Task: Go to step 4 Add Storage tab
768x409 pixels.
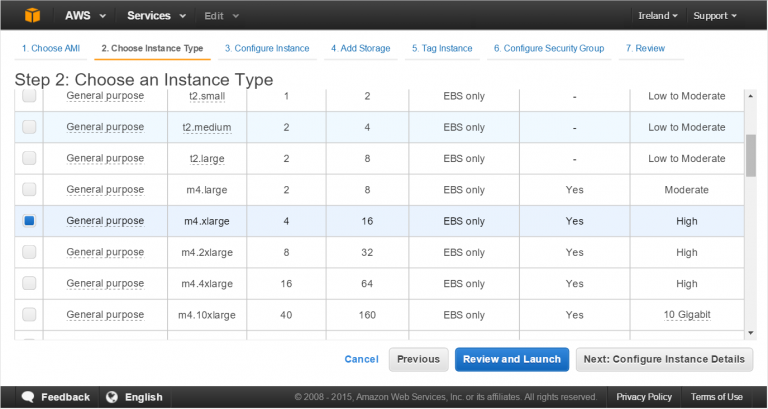Action: 360,48
